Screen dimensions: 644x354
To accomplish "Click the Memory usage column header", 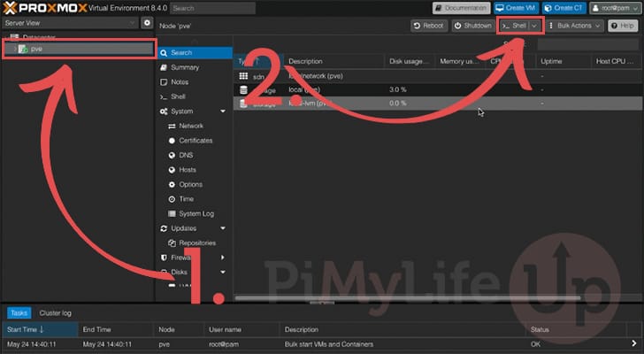I will (460, 61).
